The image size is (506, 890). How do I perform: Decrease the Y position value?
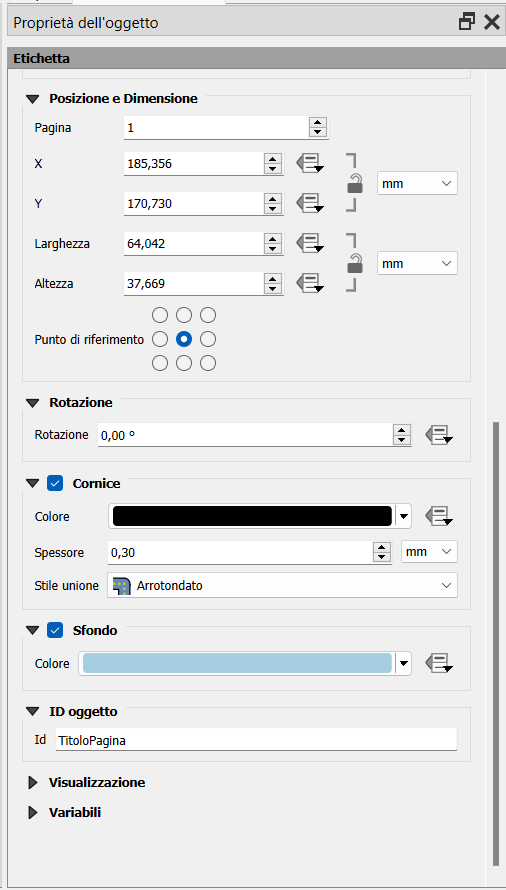(x=274, y=208)
